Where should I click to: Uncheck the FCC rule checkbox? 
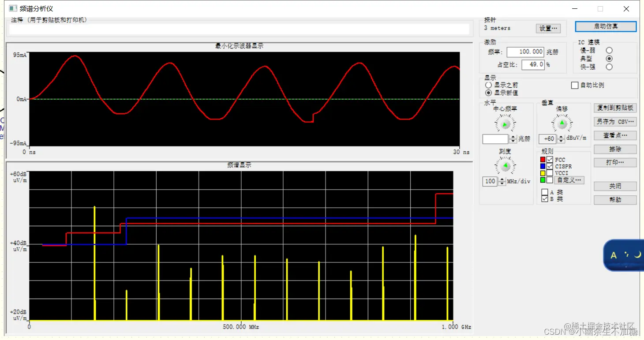click(x=550, y=160)
